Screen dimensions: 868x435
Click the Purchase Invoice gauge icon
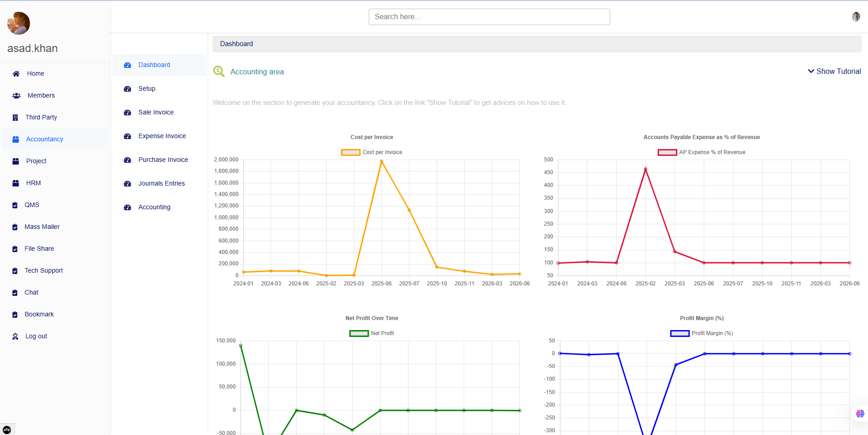click(127, 160)
